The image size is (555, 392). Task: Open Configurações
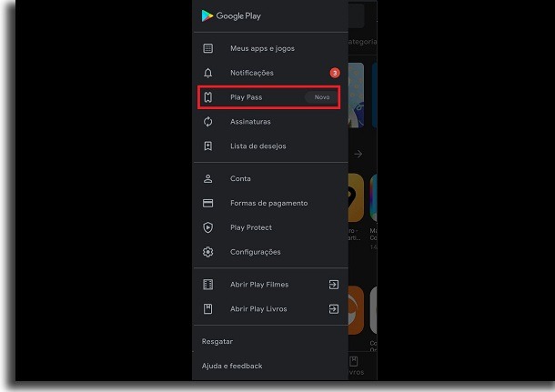click(270, 252)
